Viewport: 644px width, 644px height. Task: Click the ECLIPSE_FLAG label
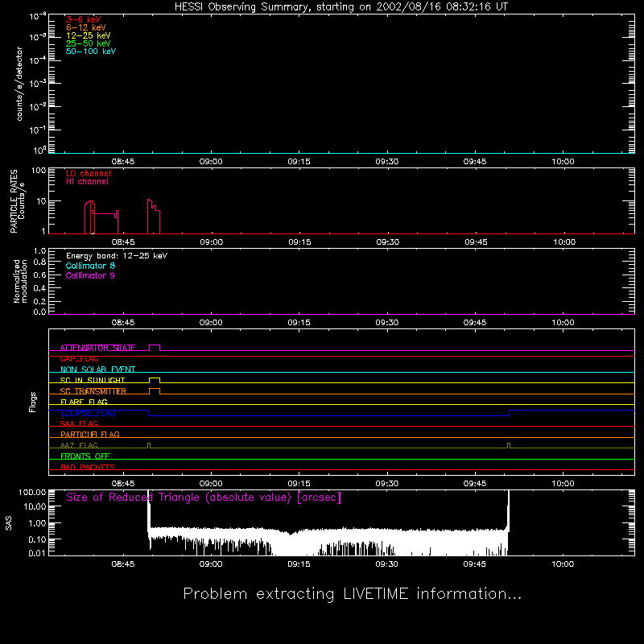pos(88,413)
